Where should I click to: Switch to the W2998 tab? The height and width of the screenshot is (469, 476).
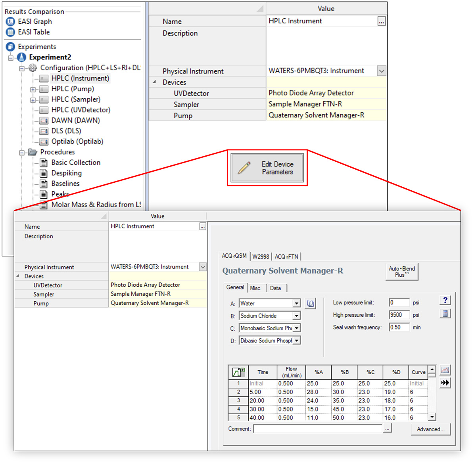click(x=261, y=257)
